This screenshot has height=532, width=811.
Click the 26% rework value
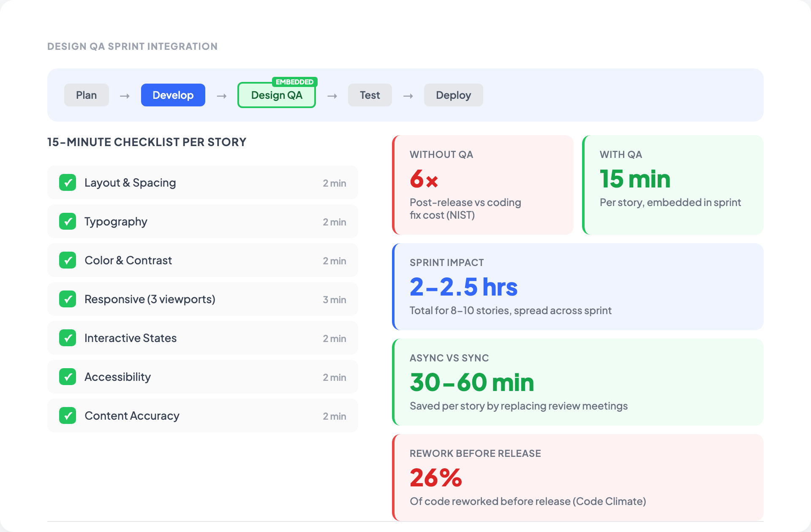click(436, 478)
